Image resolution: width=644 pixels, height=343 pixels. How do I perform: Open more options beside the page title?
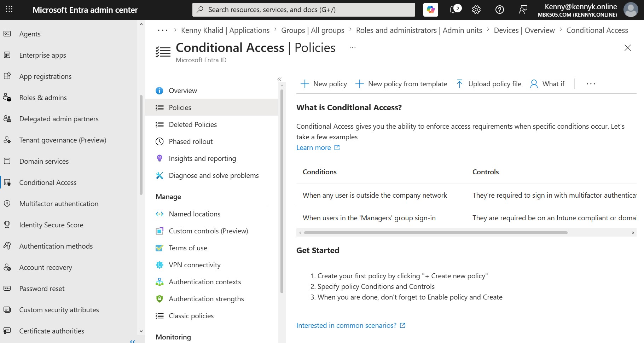(x=353, y=48)
